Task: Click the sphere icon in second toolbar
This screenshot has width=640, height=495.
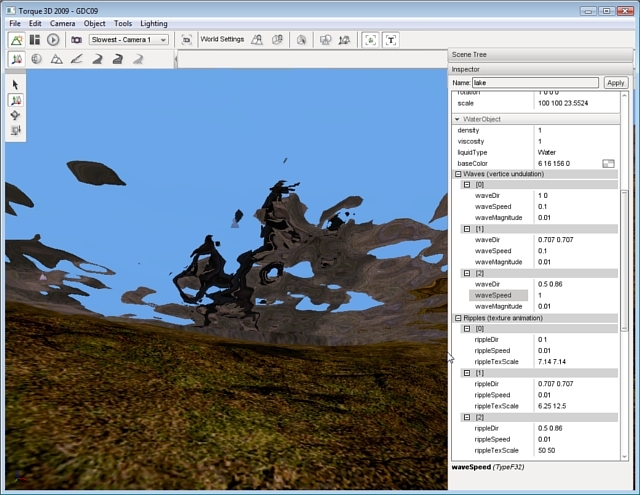Action: pos(36,59)
